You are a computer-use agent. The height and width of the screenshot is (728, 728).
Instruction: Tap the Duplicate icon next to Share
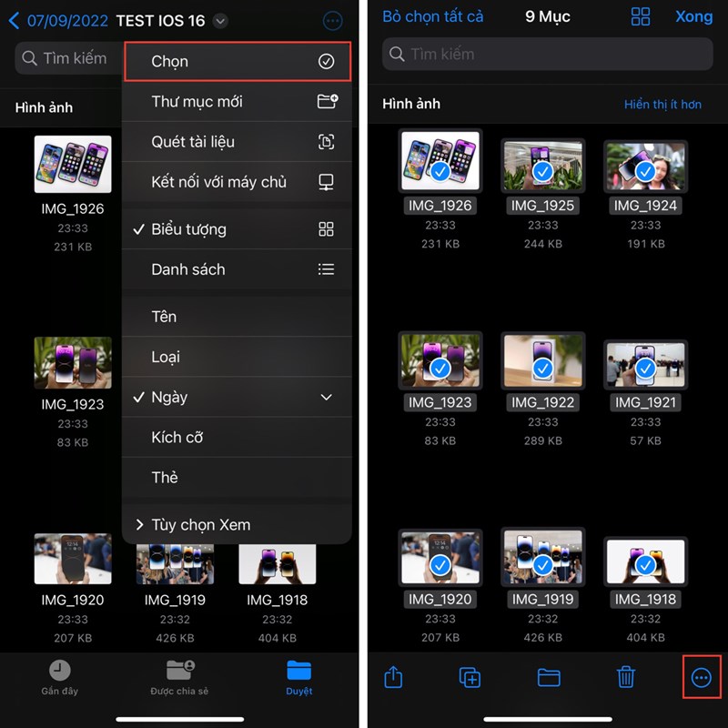[x=470, y=677]
